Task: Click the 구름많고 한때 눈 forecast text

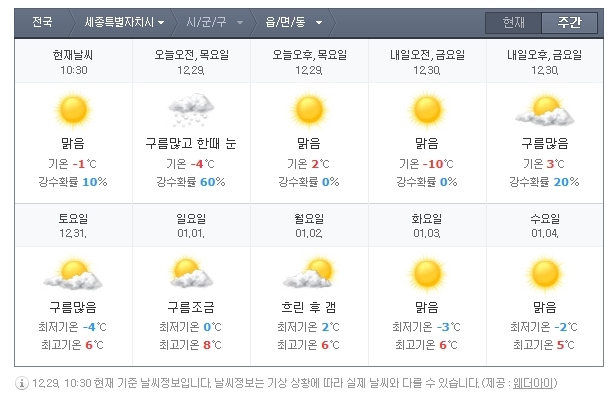Action: 191,143
